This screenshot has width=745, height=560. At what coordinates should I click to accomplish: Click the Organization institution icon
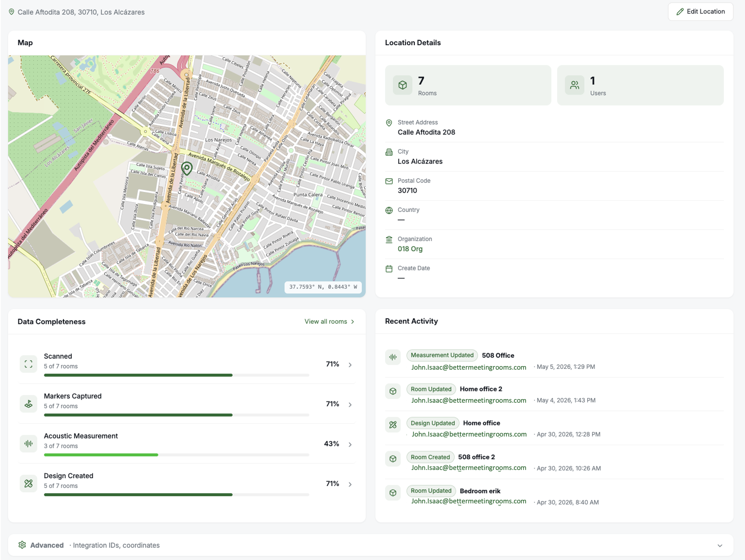pyautogui.click(x=389, y=239)
